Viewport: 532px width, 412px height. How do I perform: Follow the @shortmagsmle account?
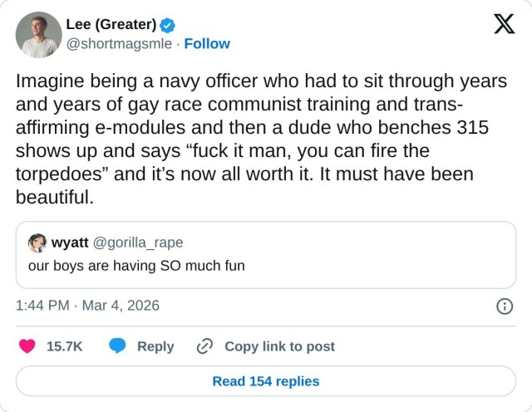[x=207, y=43]
